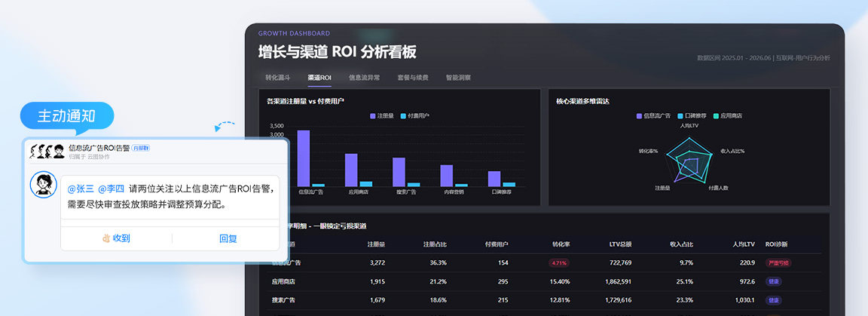This screenshot has height=316, width=868.
Task: Click the 应用商店 row name in the table
Action: (x=283, y=281)
